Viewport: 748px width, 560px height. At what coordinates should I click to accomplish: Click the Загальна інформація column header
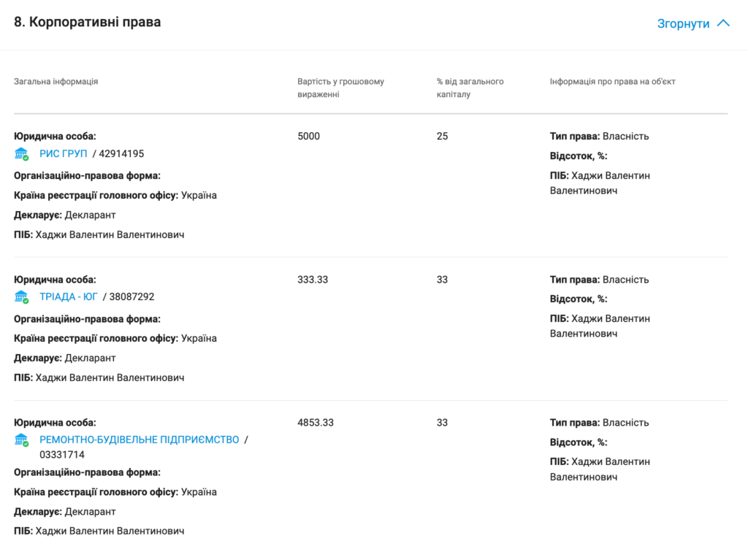click(x=56, y=81)
